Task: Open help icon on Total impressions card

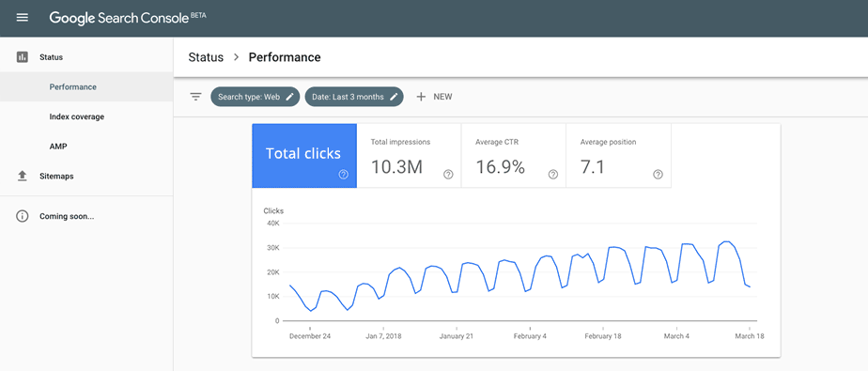Action: click(448, 175)
